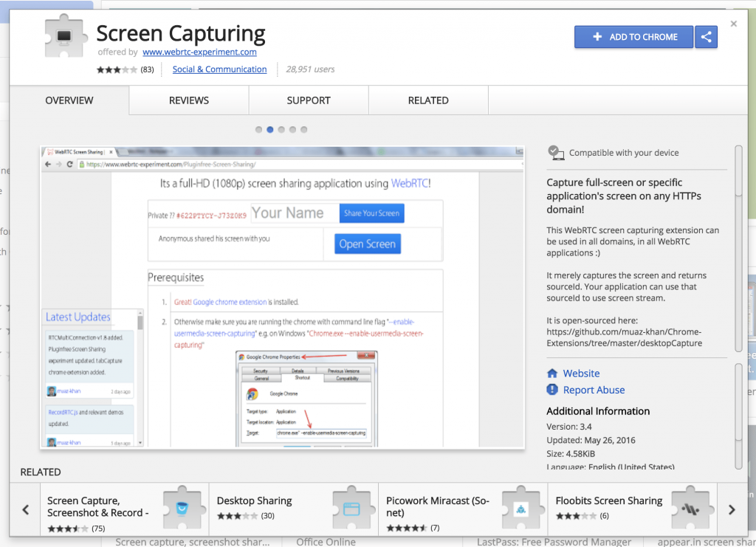This screenshot has height=547, width=756.
Task: Click the extension preview screenshot image
Action: point(283,297)
